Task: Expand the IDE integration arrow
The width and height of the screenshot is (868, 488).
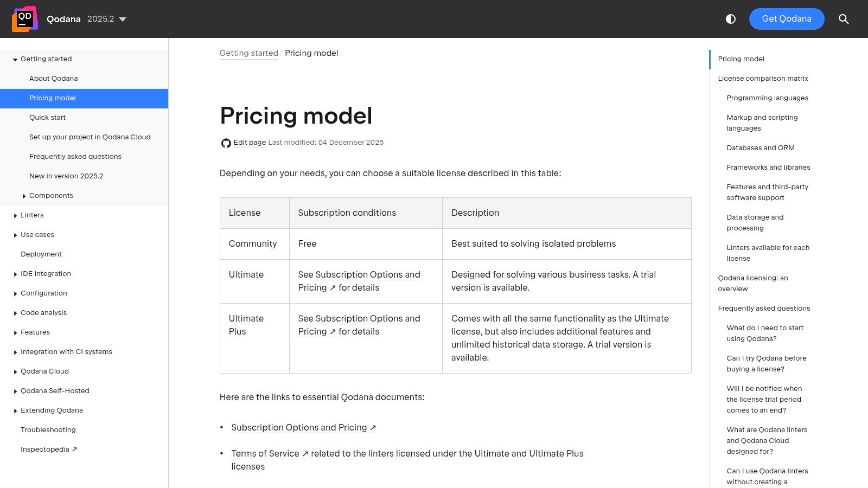Action: click(x=15, y=274)
